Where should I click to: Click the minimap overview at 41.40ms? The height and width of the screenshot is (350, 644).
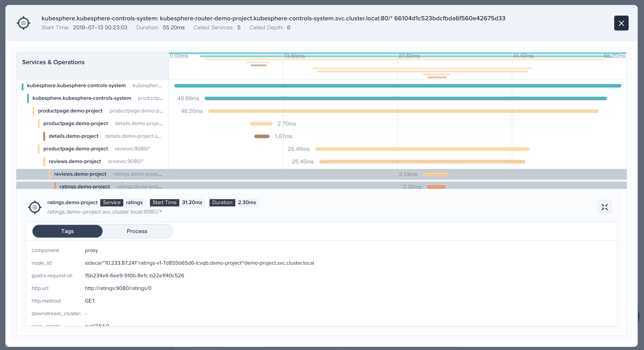pos(523,56)
